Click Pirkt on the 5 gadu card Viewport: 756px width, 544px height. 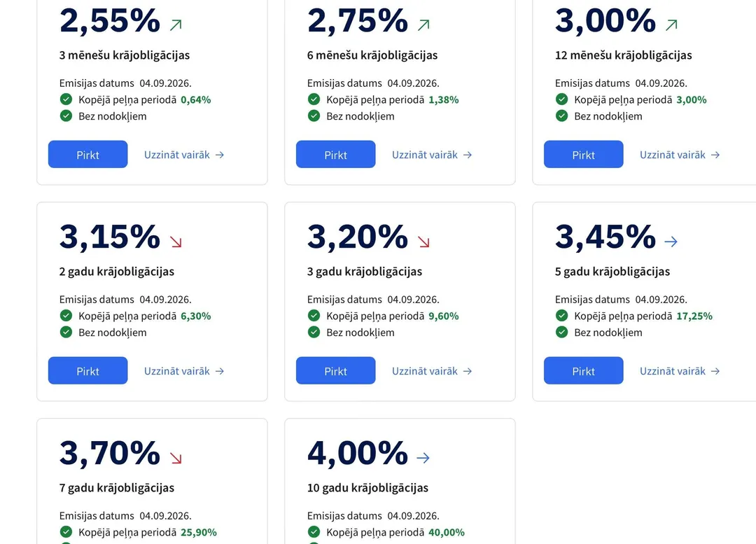click(583, 370)
